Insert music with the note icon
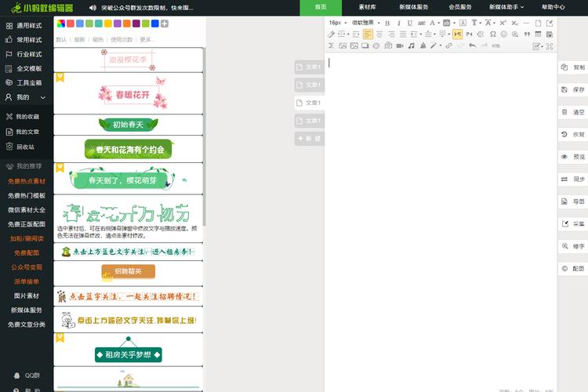Viewport: 588px width, 392px height. coord(412,45)
